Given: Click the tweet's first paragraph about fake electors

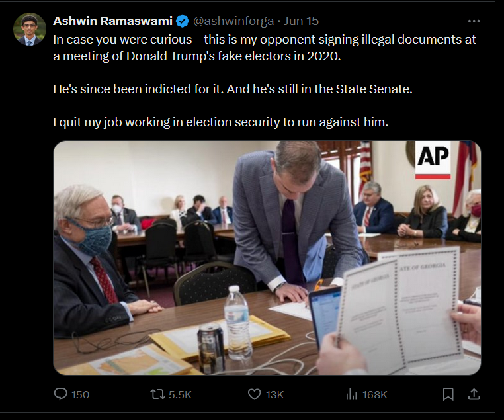Looking at the screenshot, I should pos(265,48).
